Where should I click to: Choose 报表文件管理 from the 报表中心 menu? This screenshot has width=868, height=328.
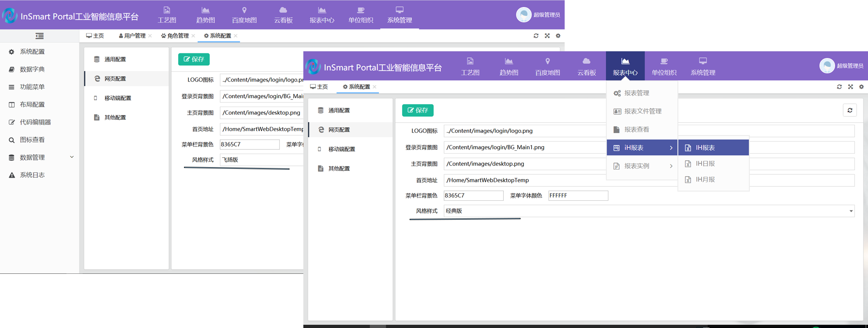pyautogui.click(x=642, y=111)
